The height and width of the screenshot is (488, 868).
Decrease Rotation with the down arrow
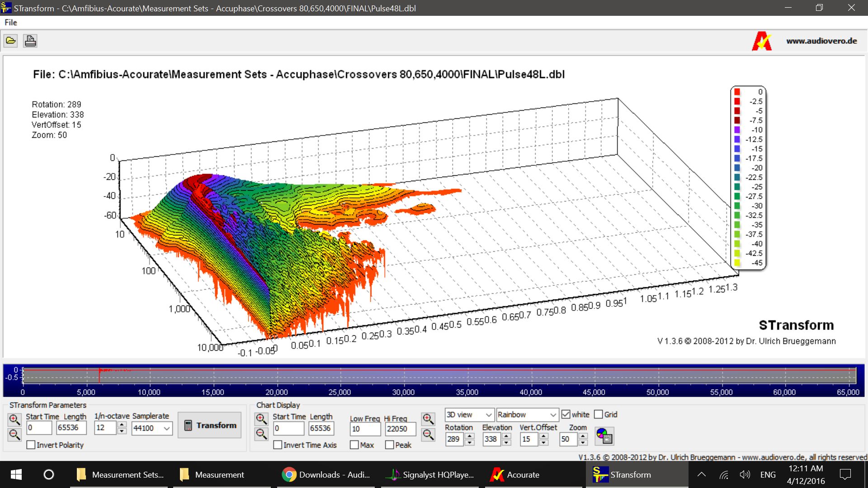point(470,442)
